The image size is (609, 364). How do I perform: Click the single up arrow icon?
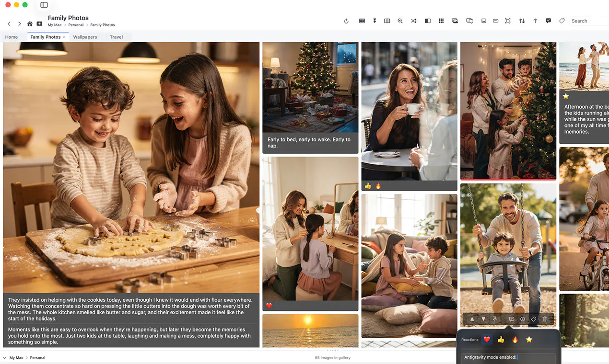coord(535,21)
